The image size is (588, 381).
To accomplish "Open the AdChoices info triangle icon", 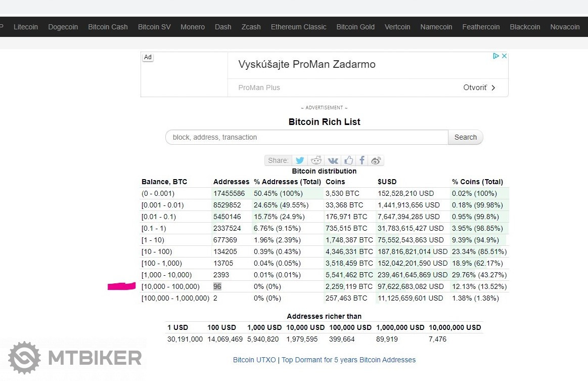I will point(496,56).
